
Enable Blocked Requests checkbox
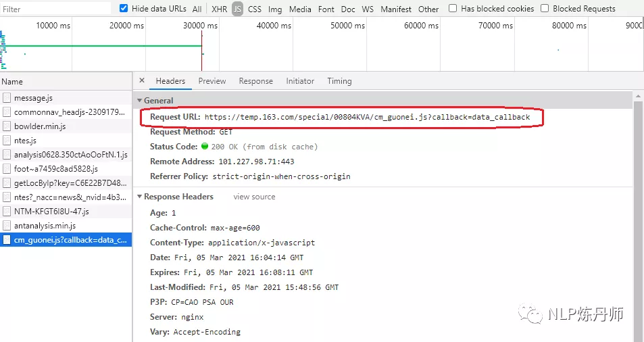(545, 8)
